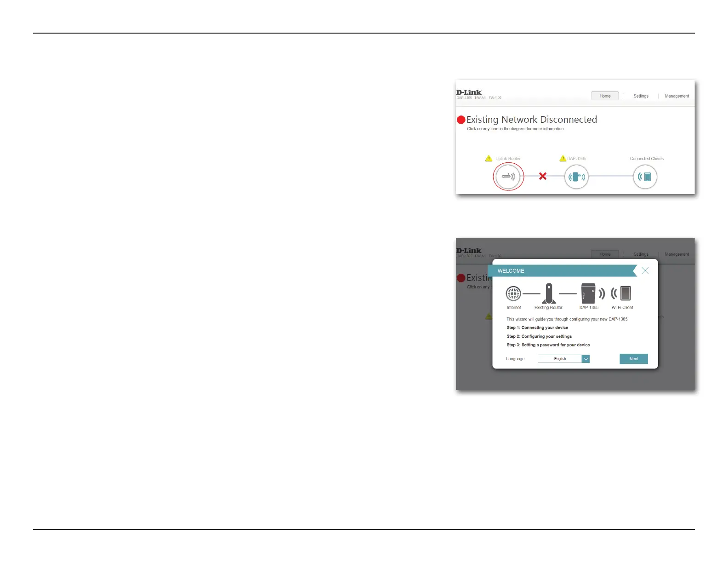
Task: Click the Uplink Router label
Action: pyautogui.click(x=508, y=159)
